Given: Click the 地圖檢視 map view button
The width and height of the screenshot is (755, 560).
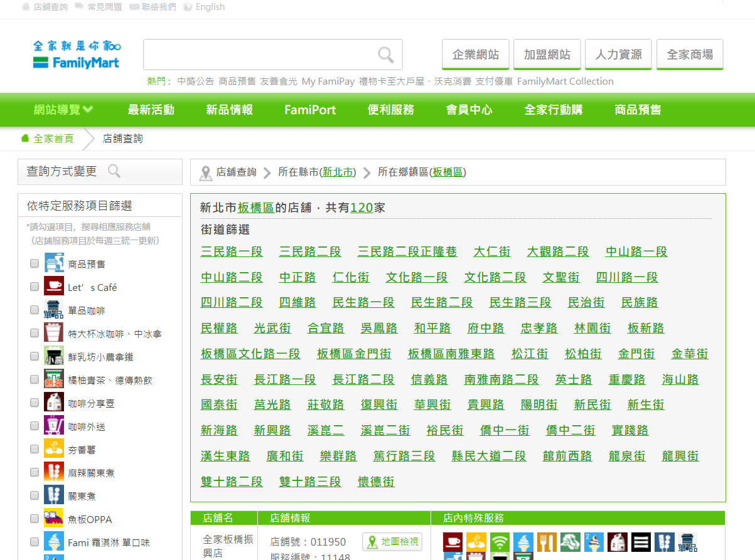Looking at the screenshot, I should tap(392, 542).
